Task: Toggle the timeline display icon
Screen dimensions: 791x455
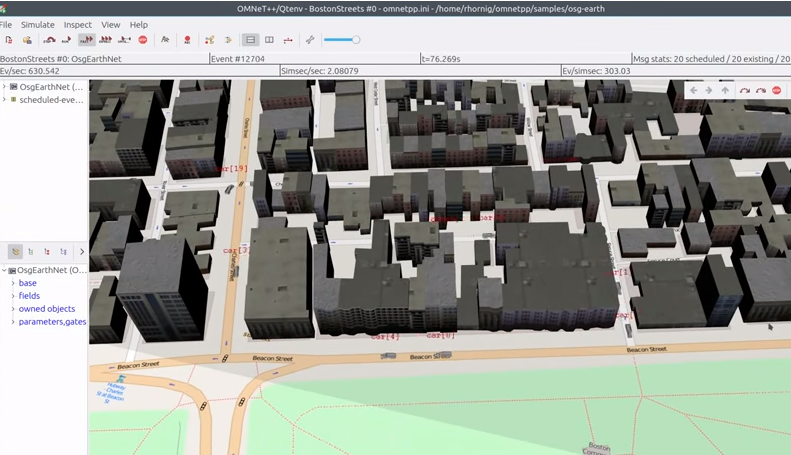Action: 288,40
